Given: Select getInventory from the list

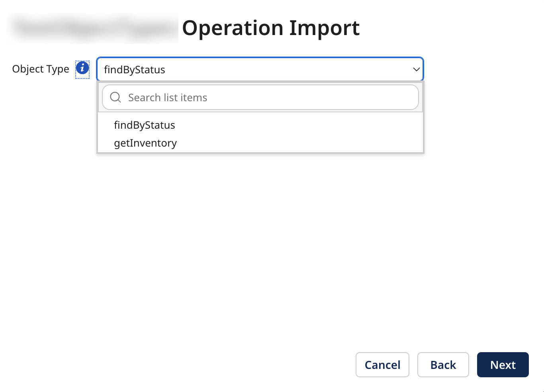Looking at the screenshot, I should pos(145,143).
